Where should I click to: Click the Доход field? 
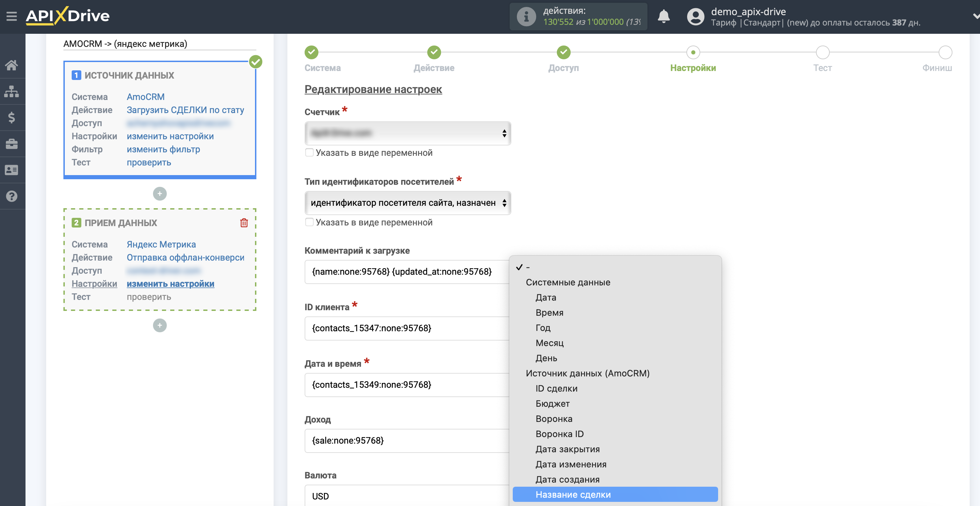407,441
